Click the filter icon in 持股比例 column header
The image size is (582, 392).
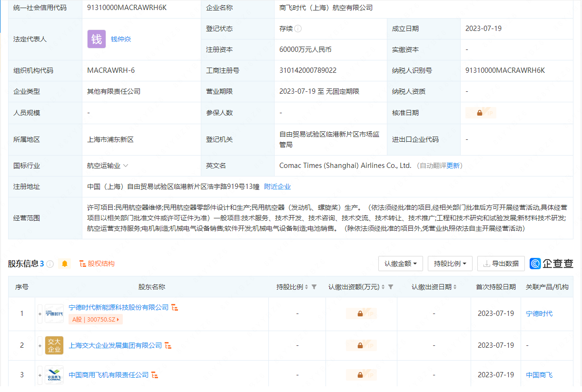[314, 287]
